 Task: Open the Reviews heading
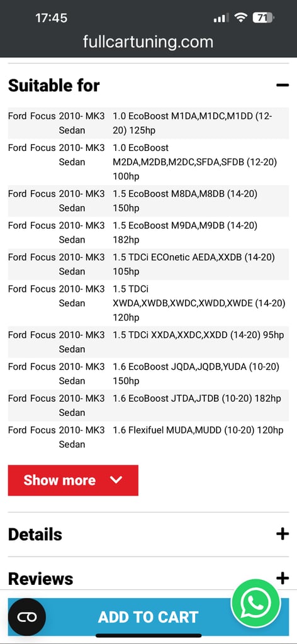[x=41, y=579]
